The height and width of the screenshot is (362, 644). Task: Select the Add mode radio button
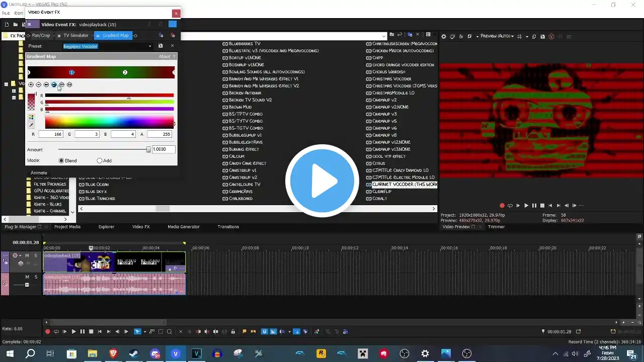(x=100, y=160)
